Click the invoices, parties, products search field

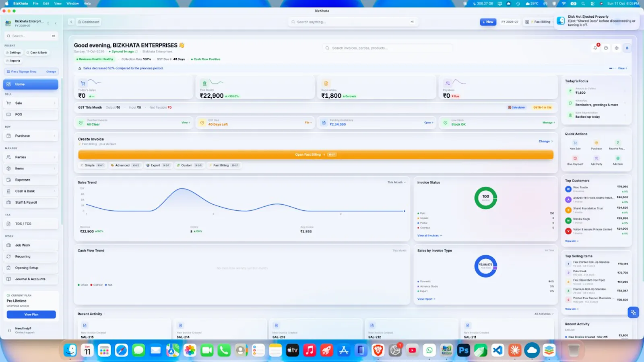[388, 48]
